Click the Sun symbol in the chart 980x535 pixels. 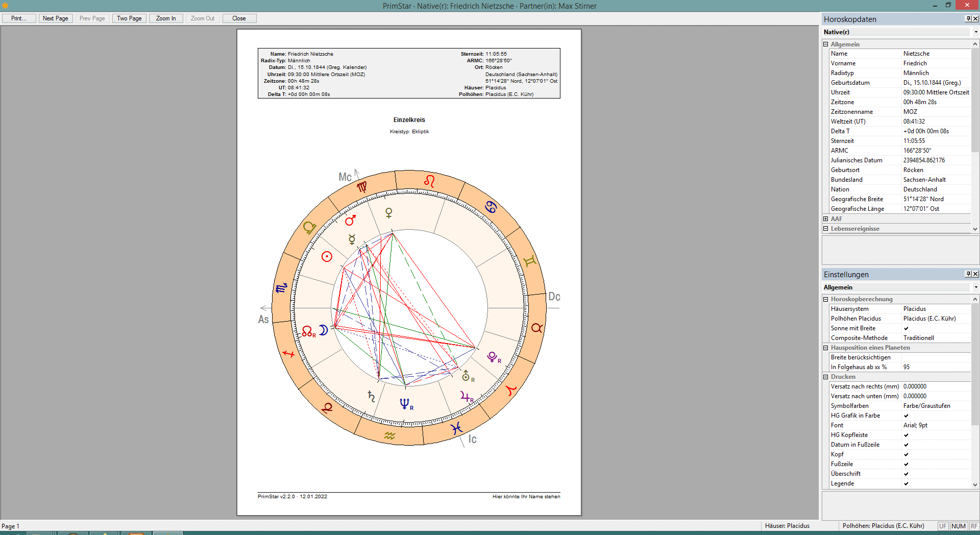pyautogui.click(x=327, y=257)
